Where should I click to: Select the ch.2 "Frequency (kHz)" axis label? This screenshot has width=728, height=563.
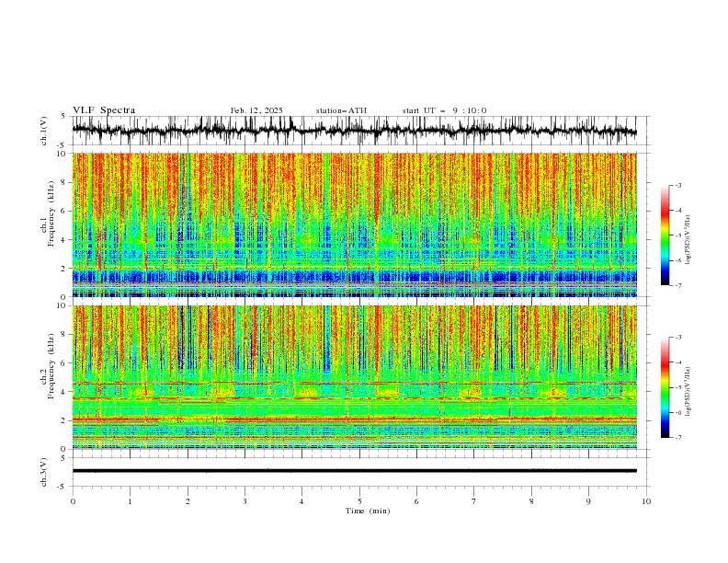point(51,365)
